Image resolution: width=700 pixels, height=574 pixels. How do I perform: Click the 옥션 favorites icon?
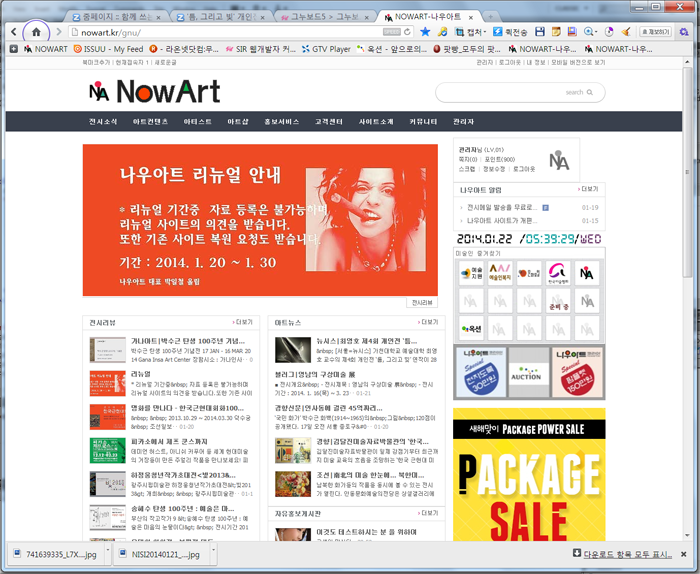coord(471,329)
